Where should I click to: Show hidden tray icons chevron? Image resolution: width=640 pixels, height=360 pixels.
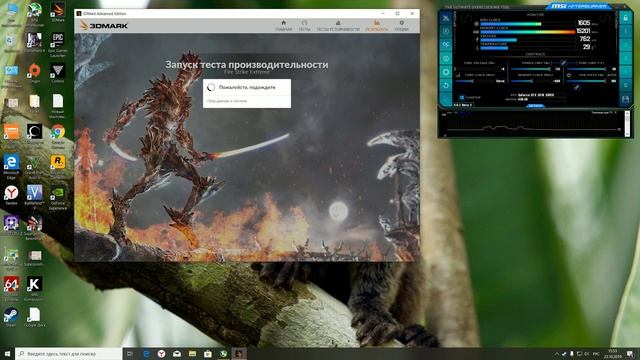(x=556, y=353)
